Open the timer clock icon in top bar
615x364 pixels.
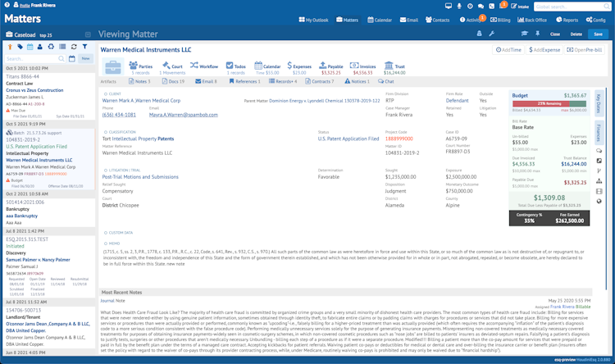point(470,6)
